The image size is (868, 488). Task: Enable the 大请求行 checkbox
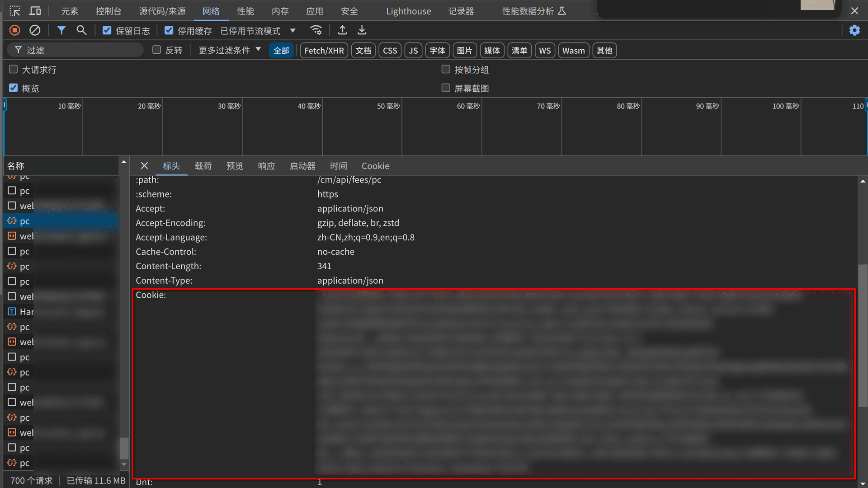click(14, 69)
